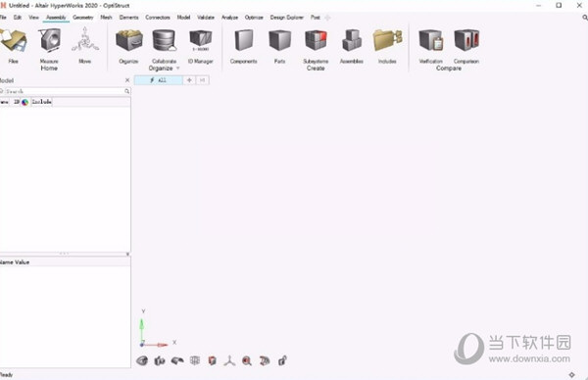Screen dimensions: 588x380
Task: Click the ID column header
Action: point(16,102)
